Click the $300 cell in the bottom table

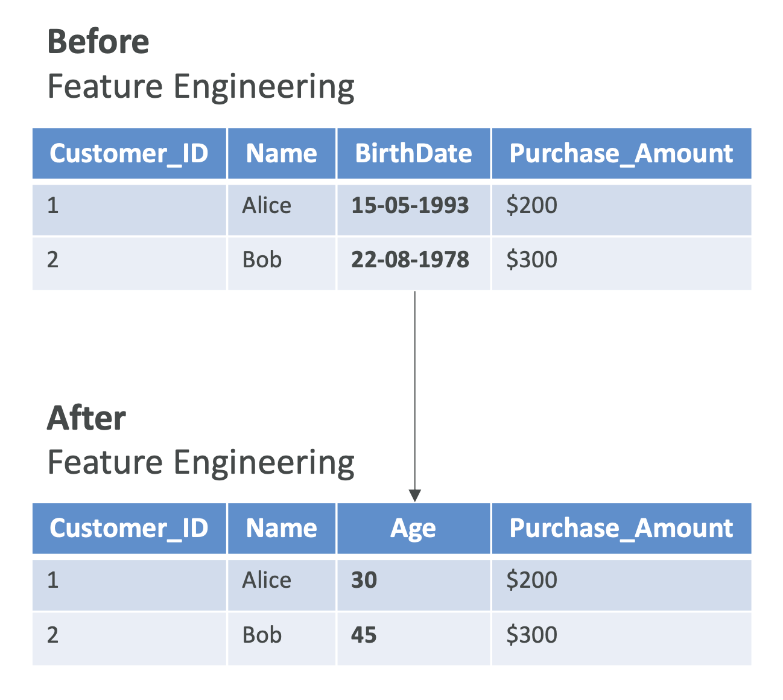[531, 635]
